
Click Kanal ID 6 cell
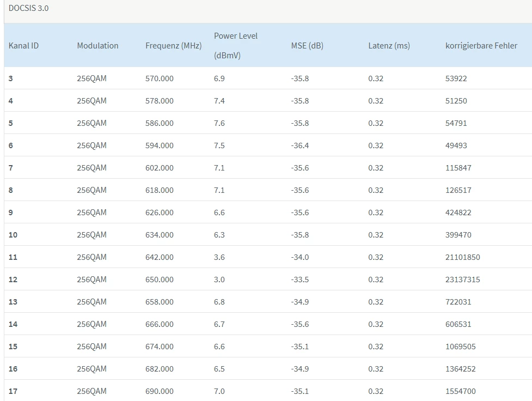[x=11, y=145]
